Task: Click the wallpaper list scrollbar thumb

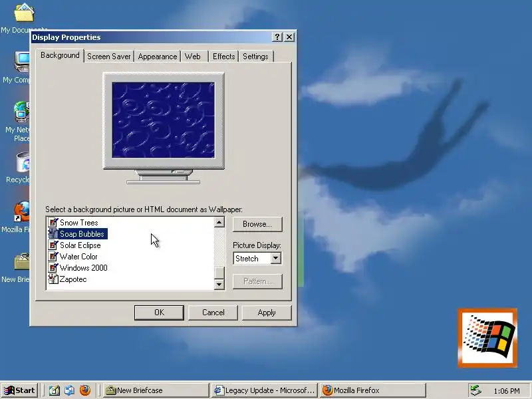Action: pyautogui.click(x=219, y=273)
